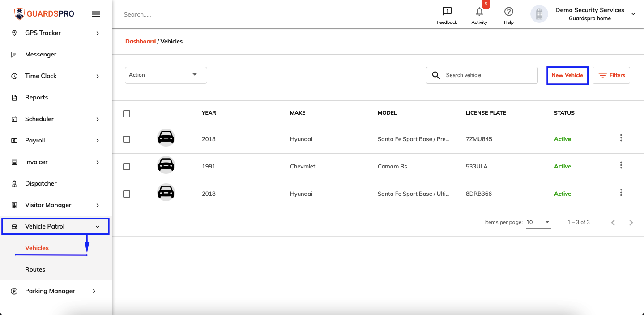Sort by MAKE column header

298,113
